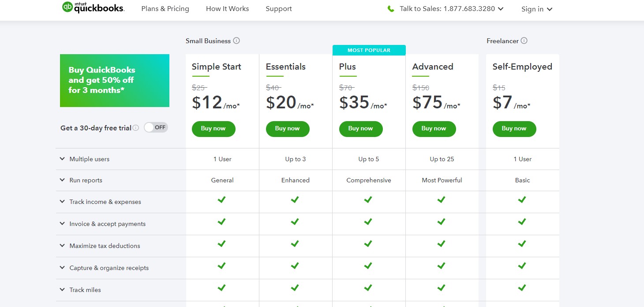Click Self-Employed checkmark for Track income & expenses

522,200
